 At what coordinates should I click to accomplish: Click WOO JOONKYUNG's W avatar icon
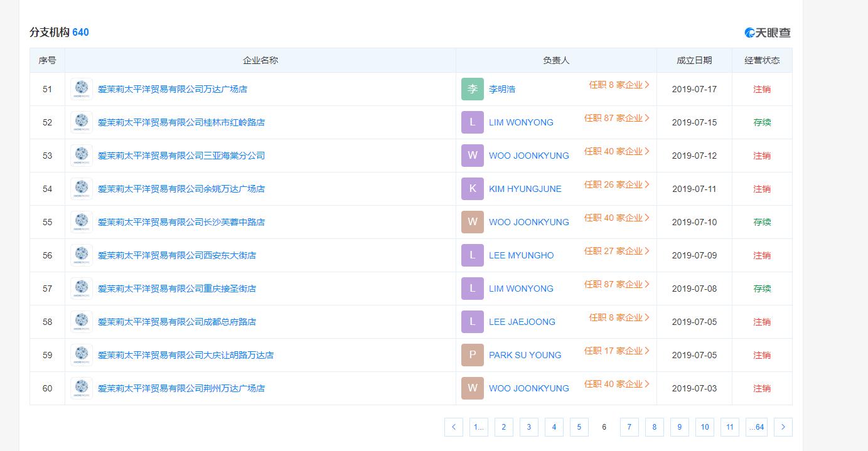[x=472, y=155]
